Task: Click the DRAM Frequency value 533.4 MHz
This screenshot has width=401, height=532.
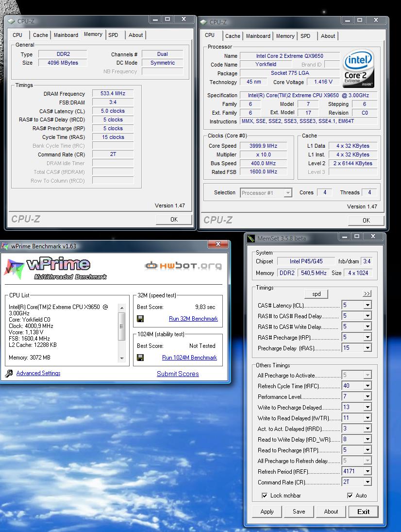Action: (113, 93)
